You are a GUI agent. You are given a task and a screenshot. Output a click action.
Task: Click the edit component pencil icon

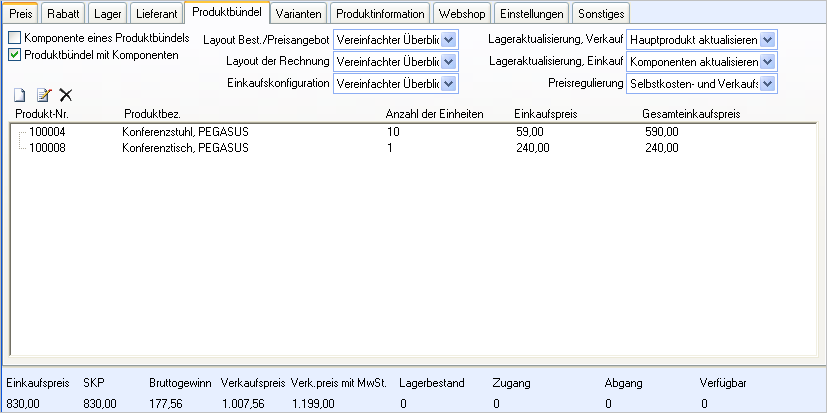click(x=43, y=95)
